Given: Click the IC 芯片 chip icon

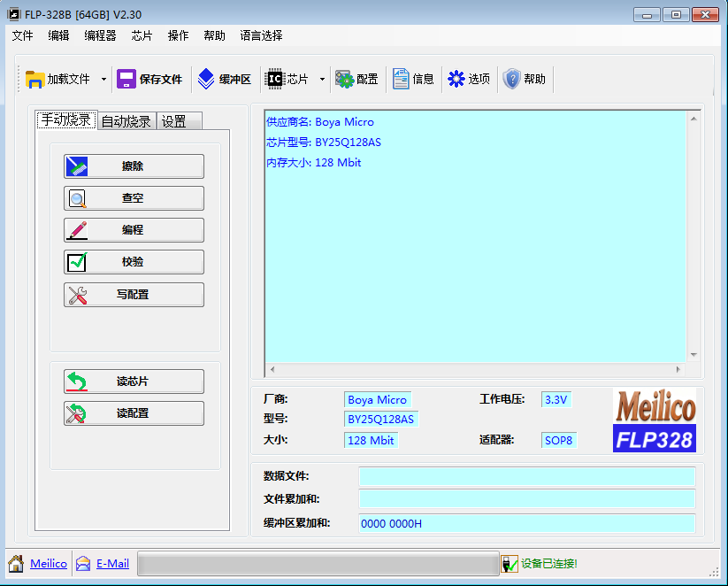Looking at the screenshot, I should click(274, 79).
